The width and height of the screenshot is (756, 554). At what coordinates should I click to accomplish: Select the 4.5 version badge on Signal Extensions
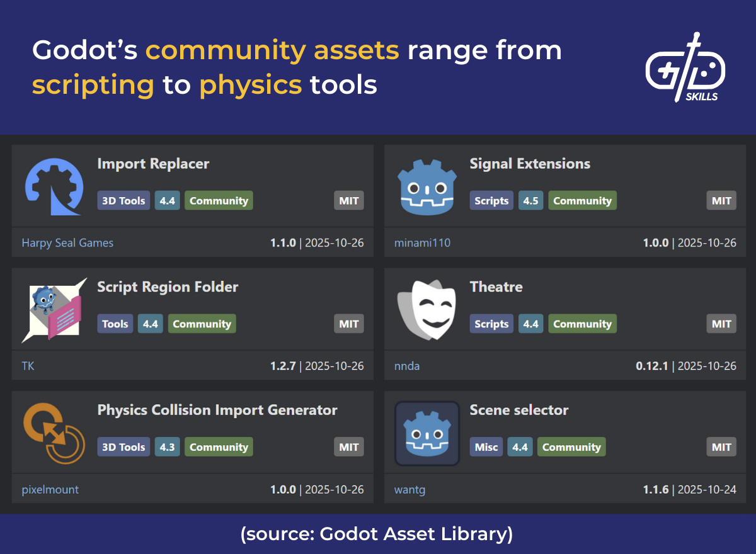click(530, 200)
